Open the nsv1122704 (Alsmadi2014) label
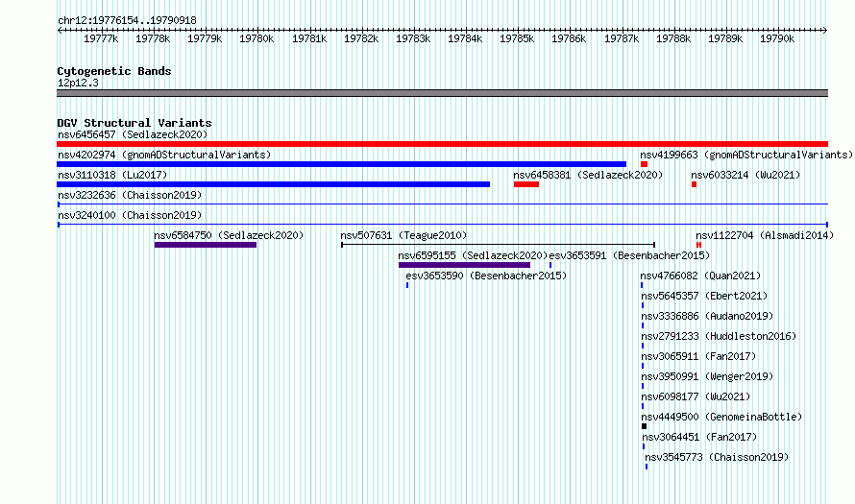 pos(765,235)
